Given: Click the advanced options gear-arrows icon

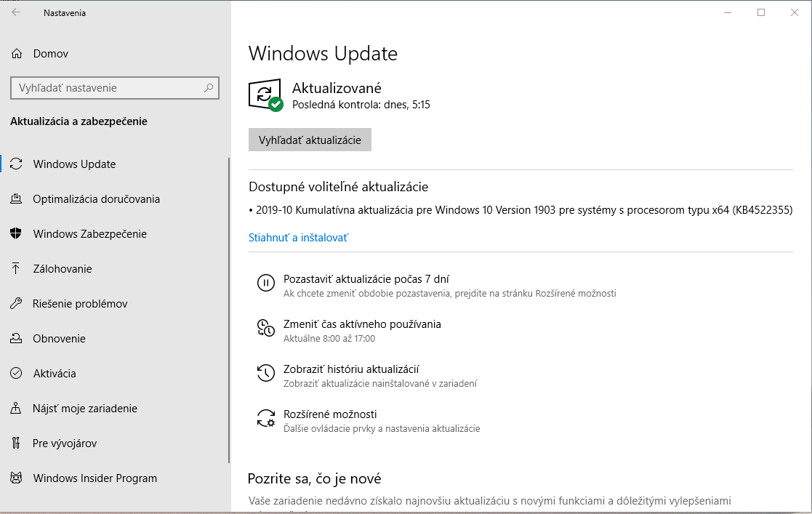Looking at the screenshot, I should click(x=265, y=418).
